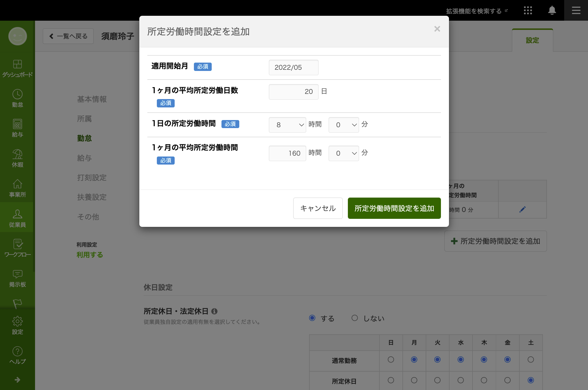Open the minutes dropdown for monthly average hours
This screenshot has height=390, width=588.
344,153
